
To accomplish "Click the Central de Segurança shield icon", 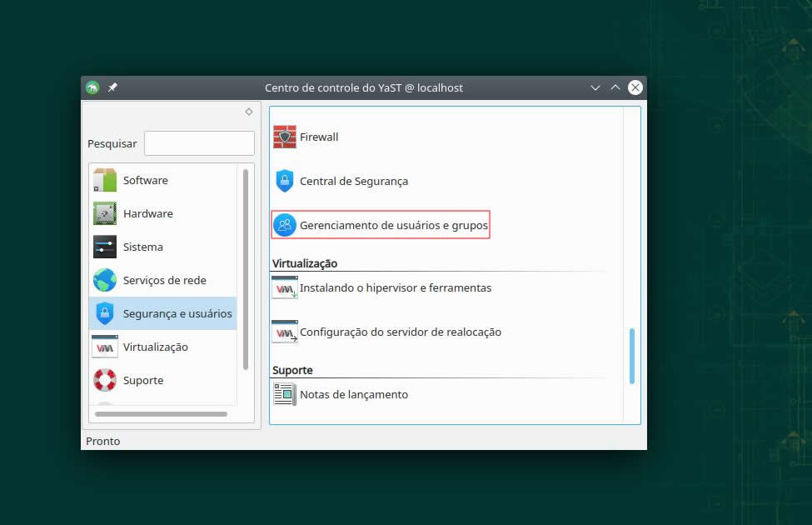I will tap(285, 181).
